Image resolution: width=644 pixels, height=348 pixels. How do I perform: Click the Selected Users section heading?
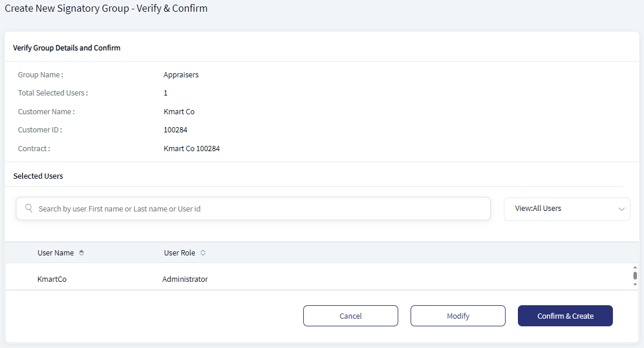point(38,176)
